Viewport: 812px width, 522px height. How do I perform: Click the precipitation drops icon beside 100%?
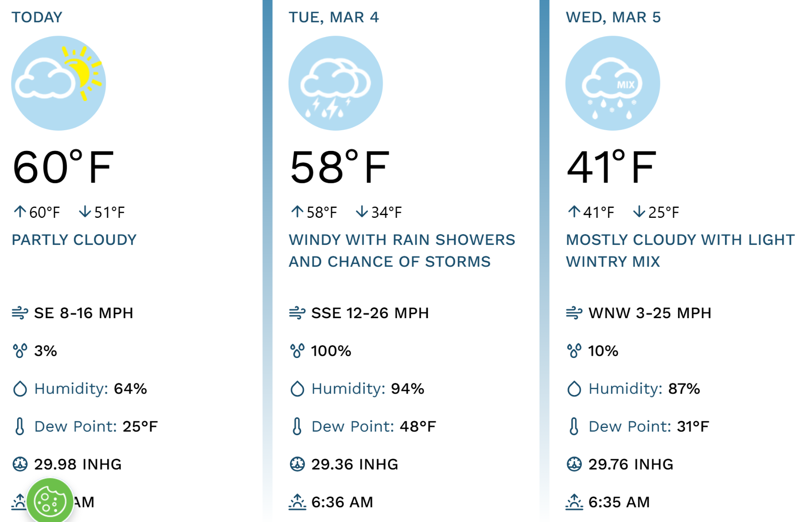click(x=297, y=351)
